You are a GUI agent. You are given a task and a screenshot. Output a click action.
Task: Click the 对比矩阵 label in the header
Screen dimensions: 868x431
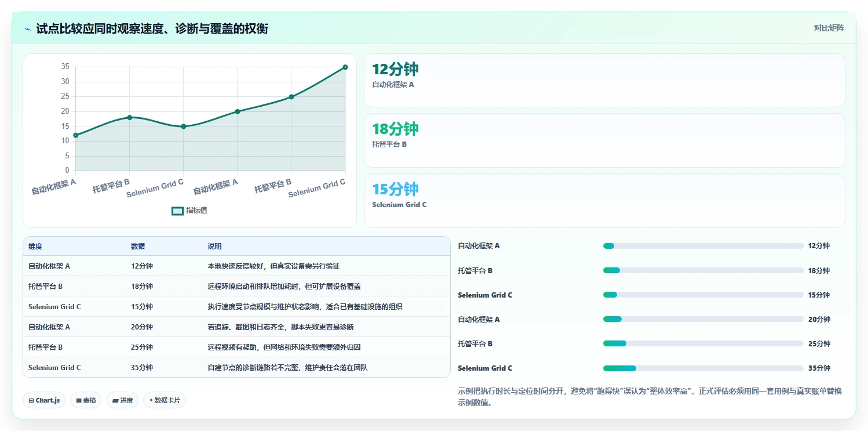coord(829,28)
